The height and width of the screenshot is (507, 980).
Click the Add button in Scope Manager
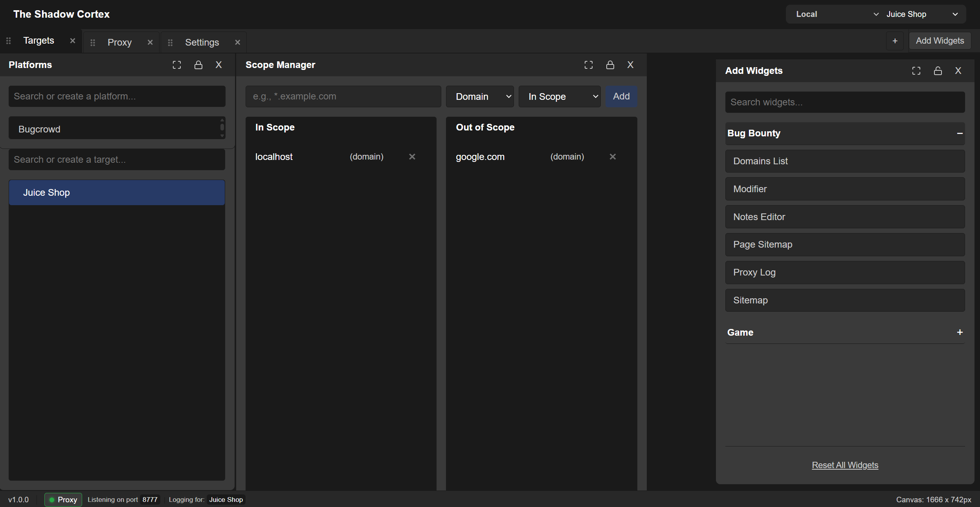click(621, 96)
